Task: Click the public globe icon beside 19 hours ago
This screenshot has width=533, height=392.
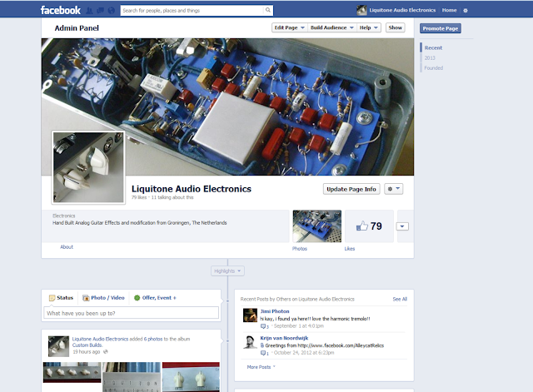Action: 106,352
